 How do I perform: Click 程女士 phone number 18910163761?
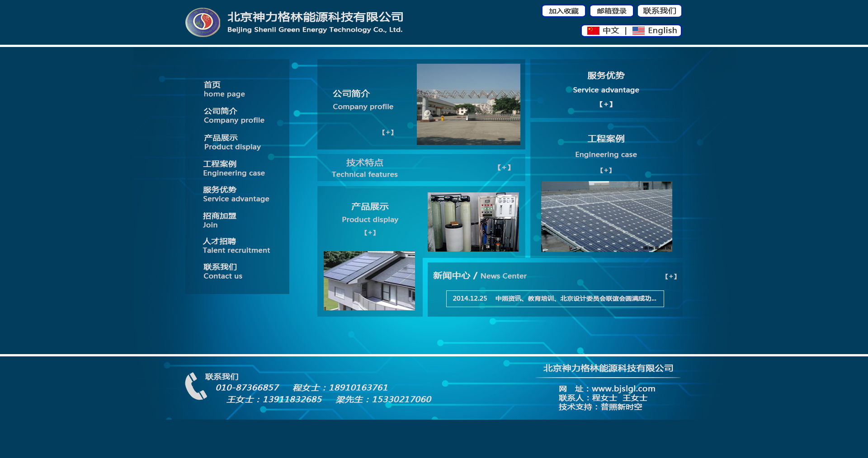[x=359, y=388]
